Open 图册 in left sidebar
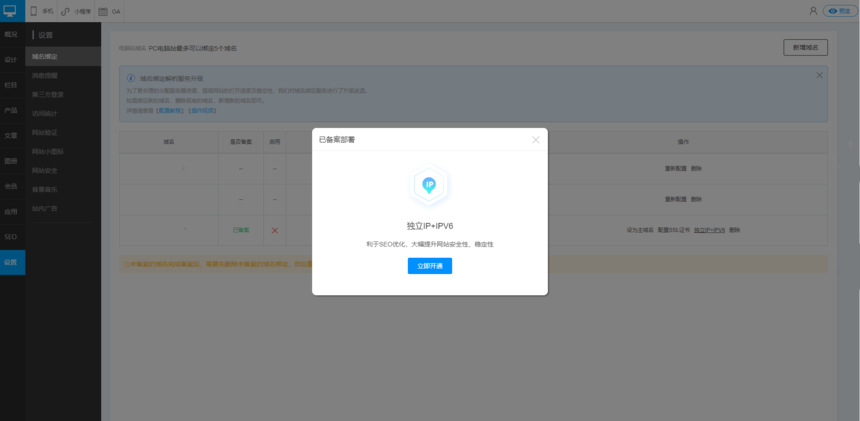The image size is (860, 421). 12,161
